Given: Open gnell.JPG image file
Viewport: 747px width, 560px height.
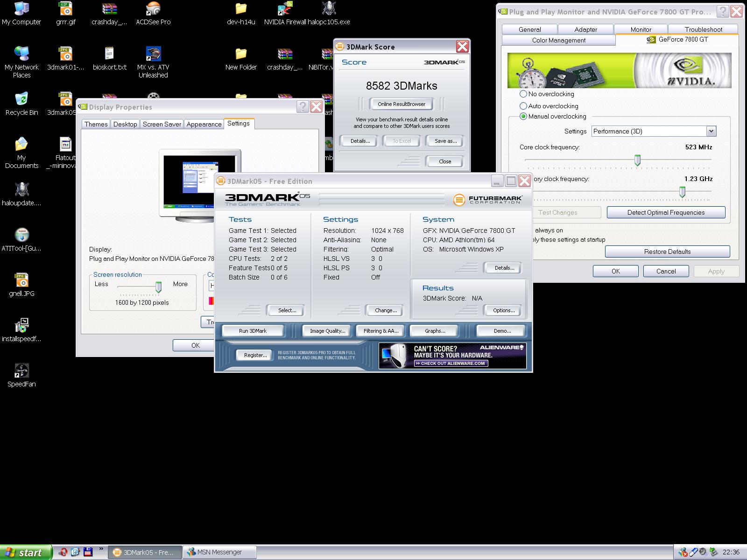Looking at the screenshot, I should [21, 285].
